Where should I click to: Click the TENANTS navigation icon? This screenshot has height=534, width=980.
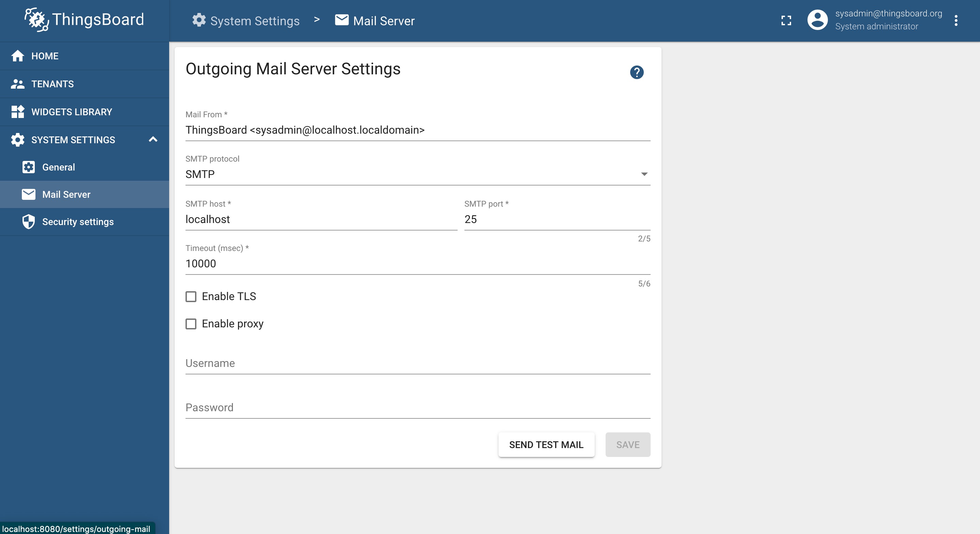(18, 84)
